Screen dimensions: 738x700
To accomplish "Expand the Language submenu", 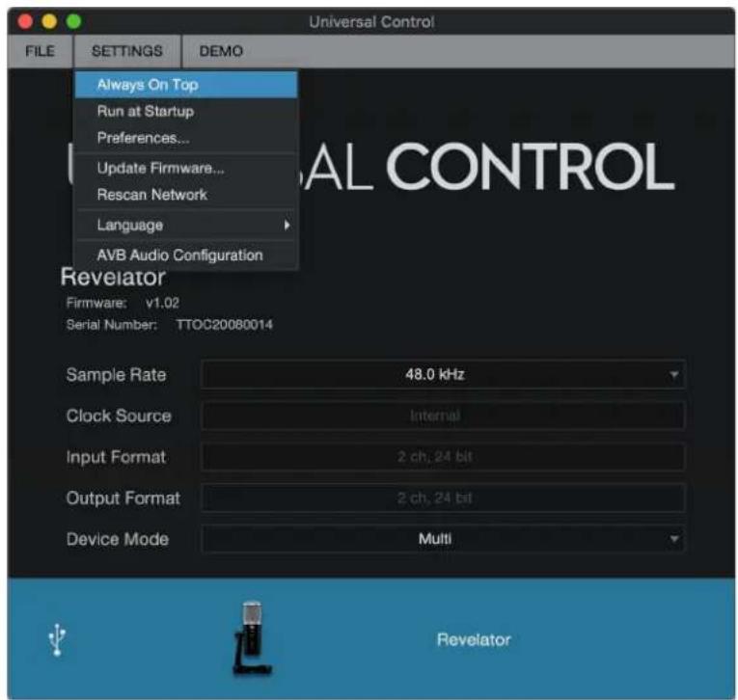I will coord(186,225).
